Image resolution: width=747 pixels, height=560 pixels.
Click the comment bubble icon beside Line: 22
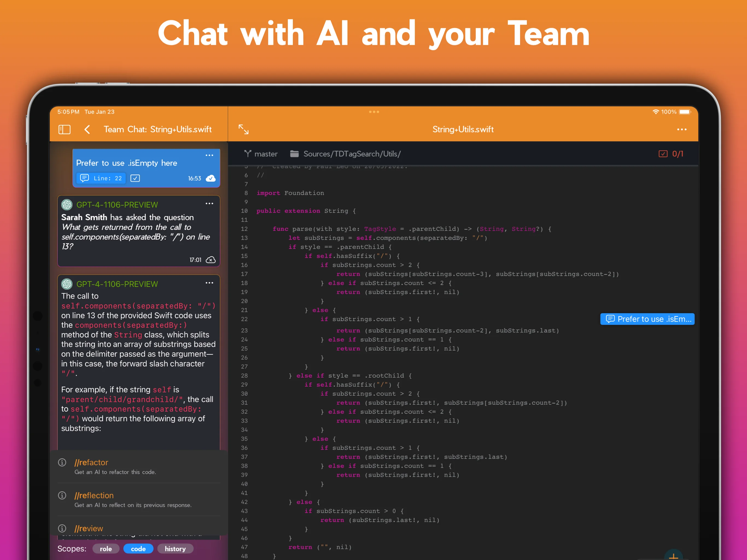point(84,178)
